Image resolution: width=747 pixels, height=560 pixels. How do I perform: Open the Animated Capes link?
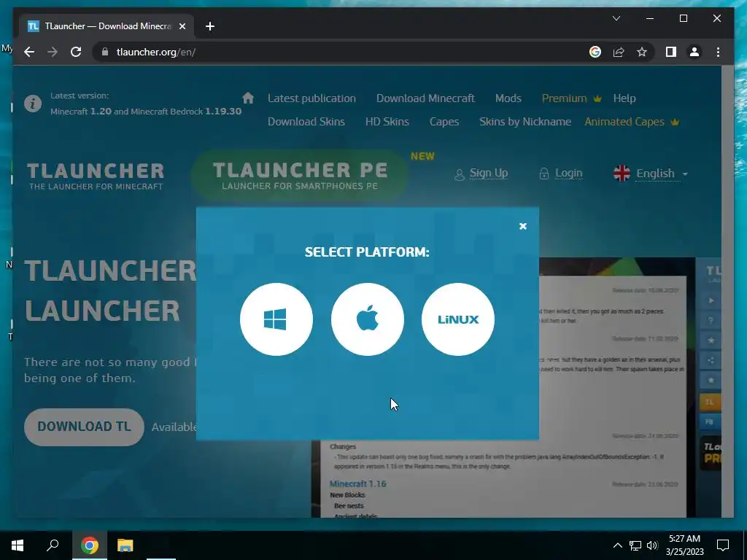point(631,122)
